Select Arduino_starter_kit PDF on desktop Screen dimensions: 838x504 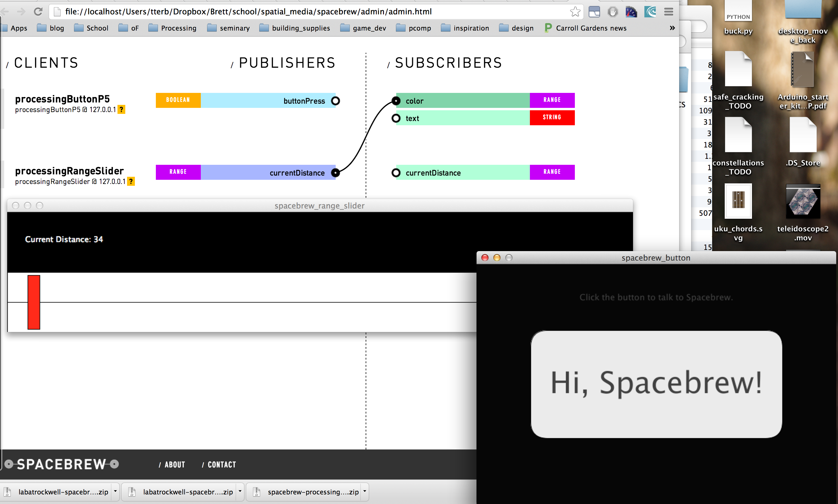tap(803, 81)
